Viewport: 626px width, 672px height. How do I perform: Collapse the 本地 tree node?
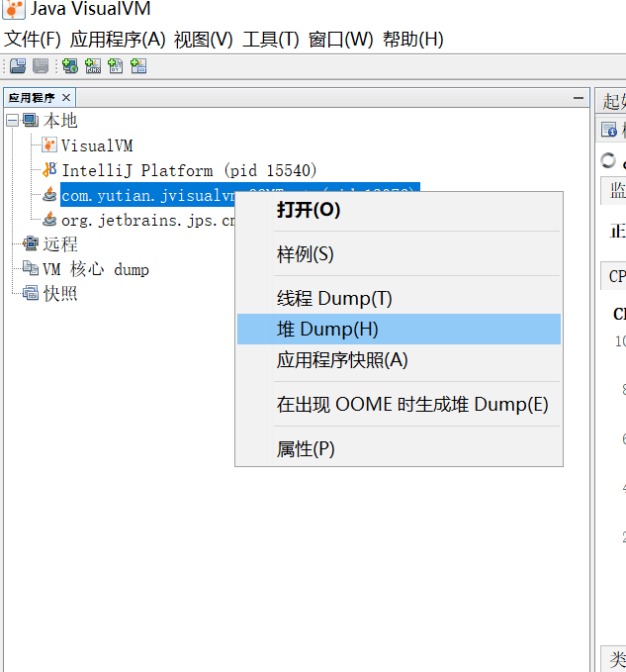tap(12, 120)
